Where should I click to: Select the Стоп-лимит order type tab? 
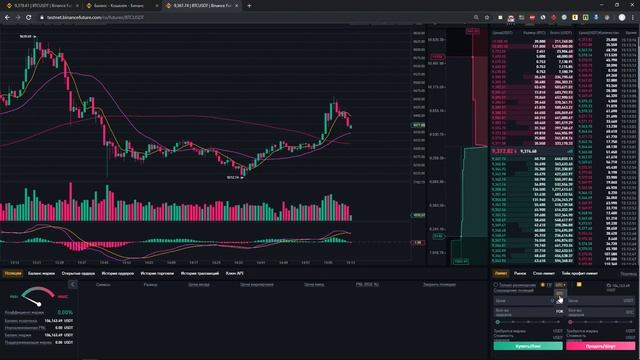click(x=544, y=273)
